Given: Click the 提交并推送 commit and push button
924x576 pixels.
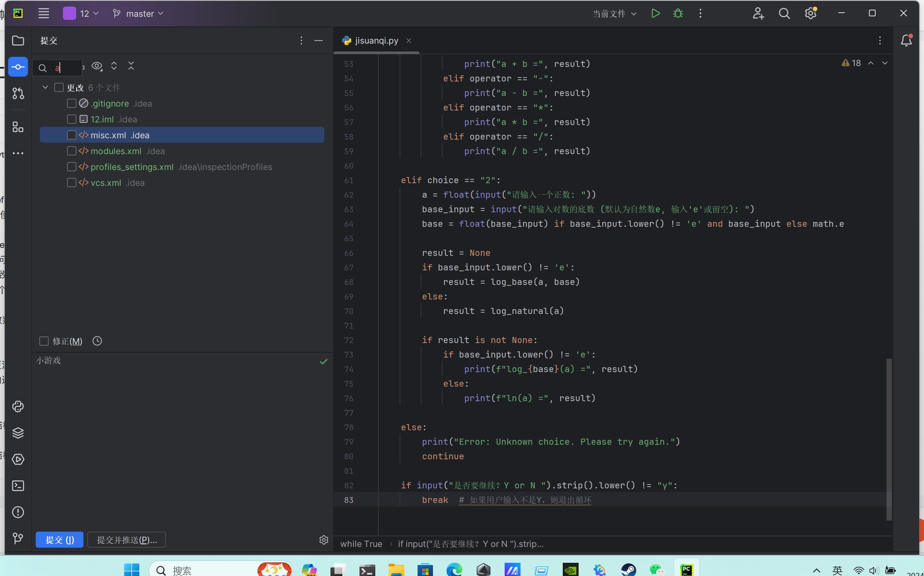Looking at the screenshot, I should click(127, 540).
